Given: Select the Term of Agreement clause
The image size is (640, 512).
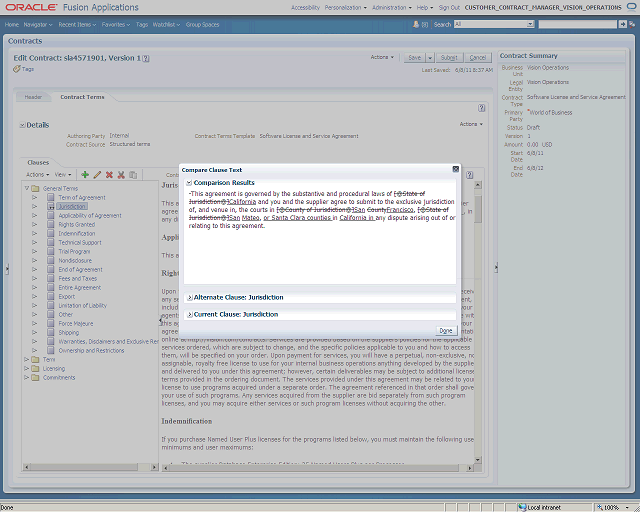Looking at the screenshot, I should [82, 197].
